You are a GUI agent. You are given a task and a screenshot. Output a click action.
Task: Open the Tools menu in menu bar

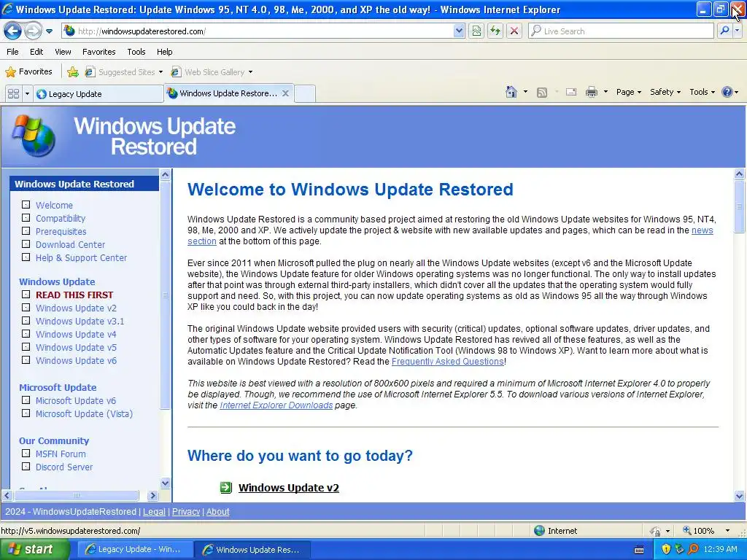click(136, 52)
